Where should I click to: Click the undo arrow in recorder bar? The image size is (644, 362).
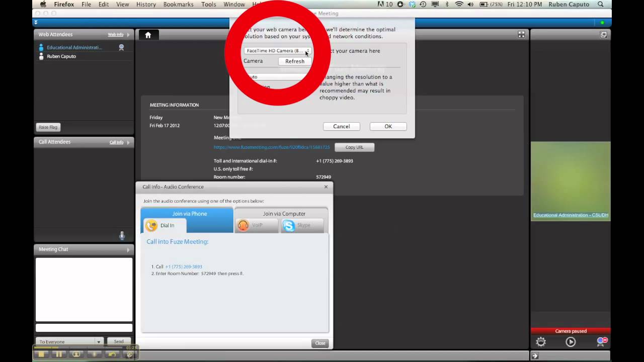112,354
